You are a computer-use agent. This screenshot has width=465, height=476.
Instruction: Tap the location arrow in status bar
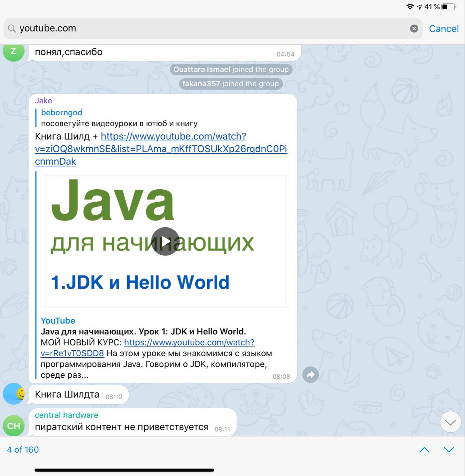pos(420,7)
